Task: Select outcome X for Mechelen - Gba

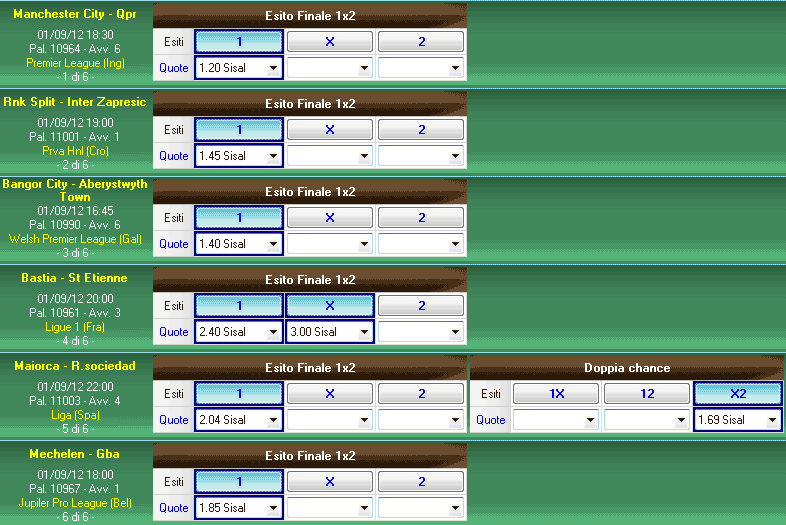Action: pos(330,482)
